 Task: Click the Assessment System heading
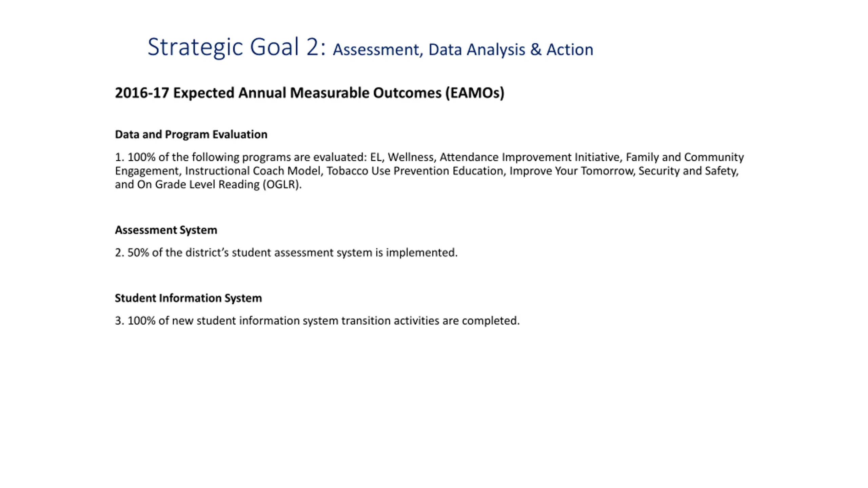click(166, 230)
